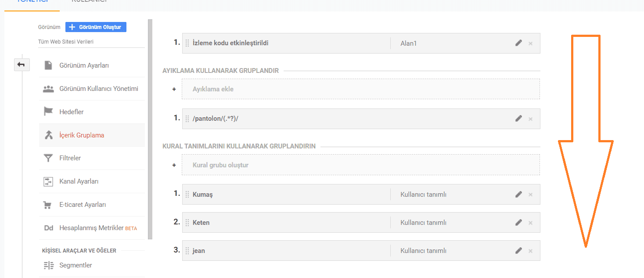
Task: Remove the Kumaş rule with X icon
Action: [x=530, y=195]
